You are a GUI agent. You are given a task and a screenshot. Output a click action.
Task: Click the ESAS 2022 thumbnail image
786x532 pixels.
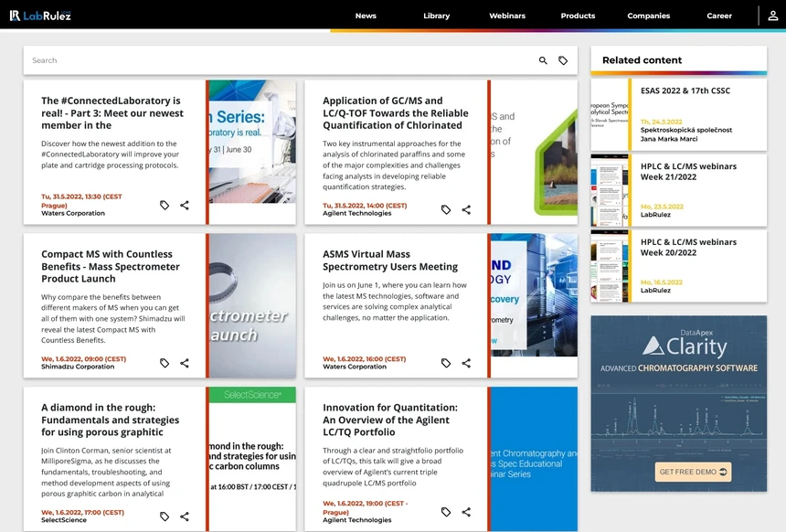(610, 115)
